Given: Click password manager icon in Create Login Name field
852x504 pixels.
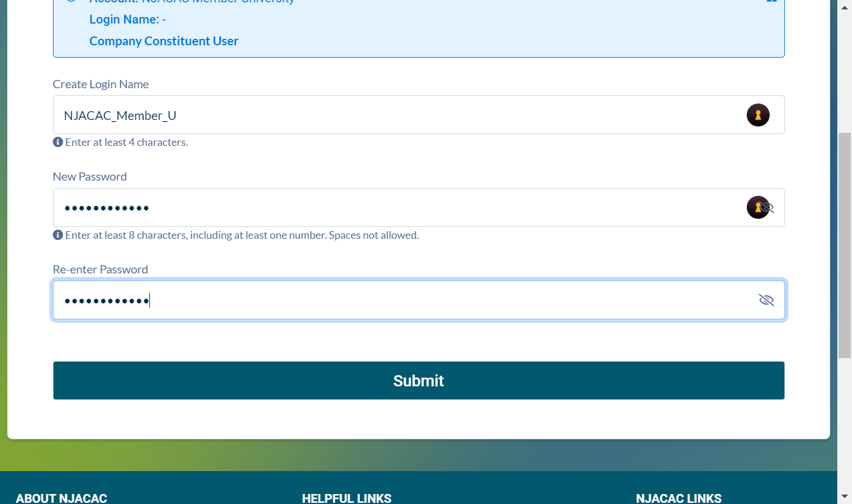Looking at the screenshot, I should tap(758, 115).
